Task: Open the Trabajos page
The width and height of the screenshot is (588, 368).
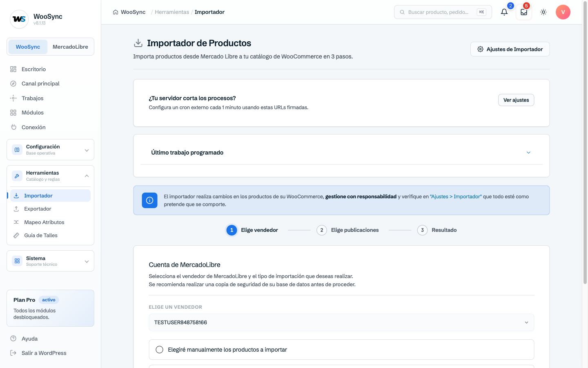Action: tap(50, 98)
